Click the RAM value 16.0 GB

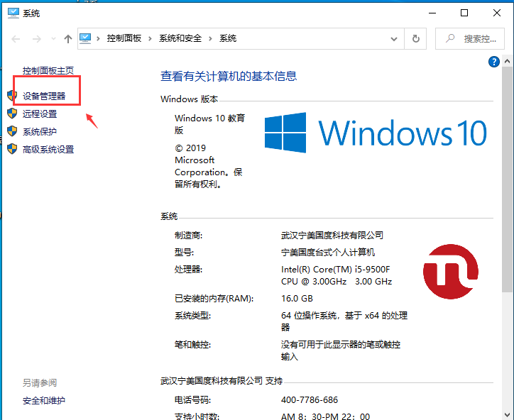[x=297, y=299]
